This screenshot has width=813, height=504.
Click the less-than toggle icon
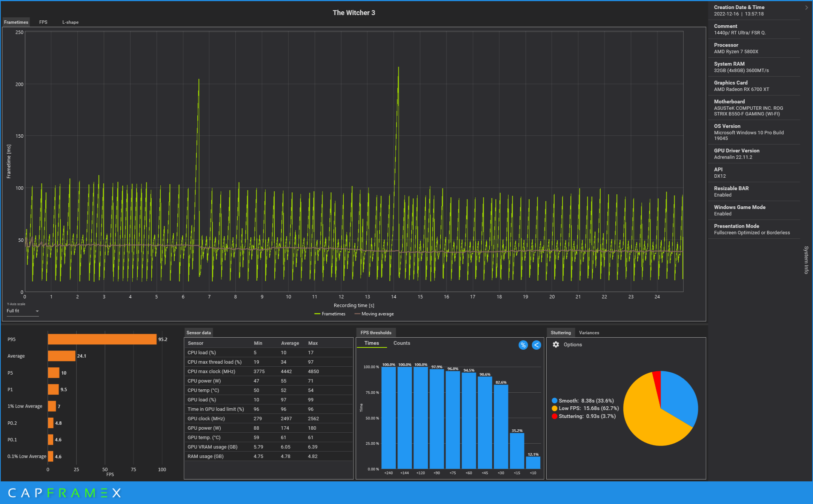[x=536, y=345]
